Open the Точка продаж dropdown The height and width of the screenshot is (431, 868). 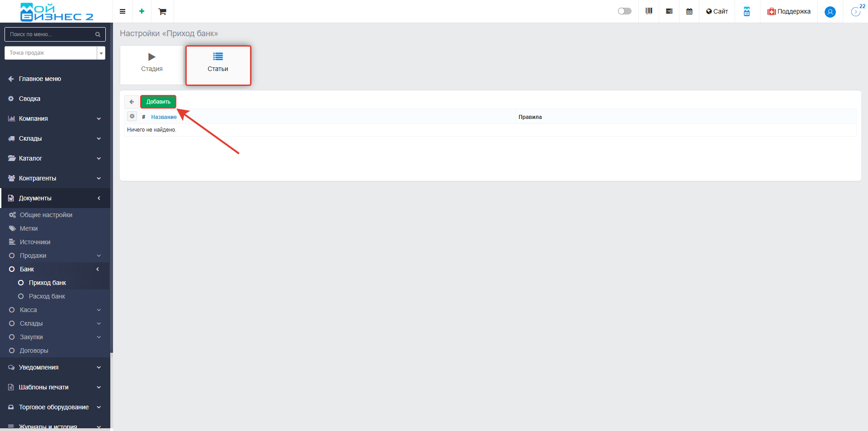(55, 53)
